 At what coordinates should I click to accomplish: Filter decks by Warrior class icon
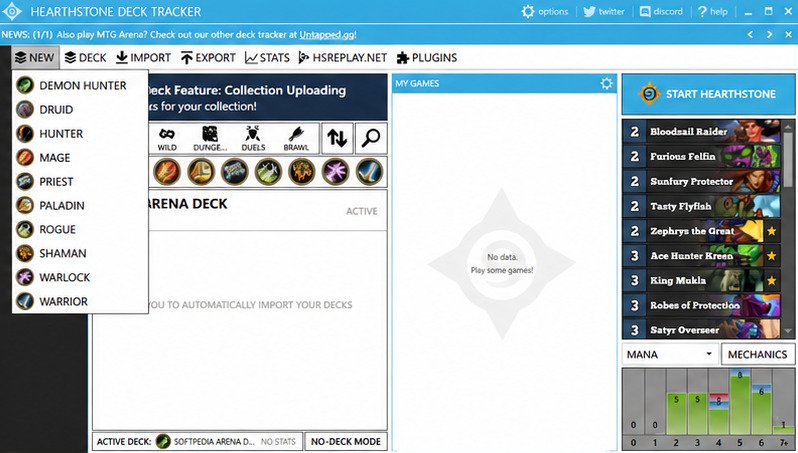(369, 172)
